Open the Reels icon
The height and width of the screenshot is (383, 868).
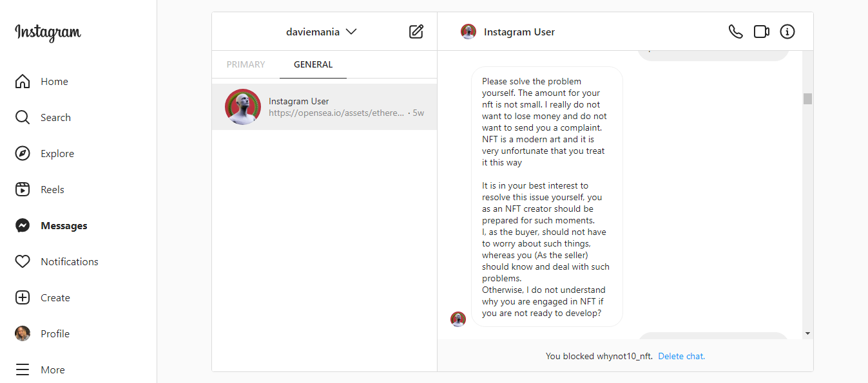23,190
